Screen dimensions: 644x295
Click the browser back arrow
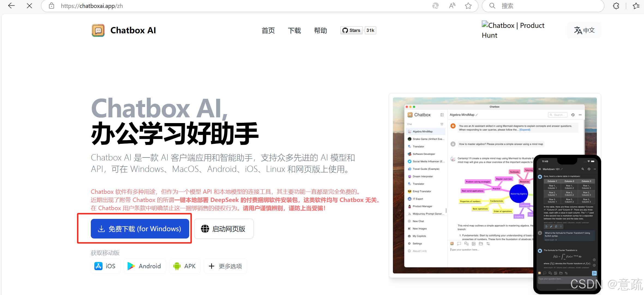click(11, 6)
